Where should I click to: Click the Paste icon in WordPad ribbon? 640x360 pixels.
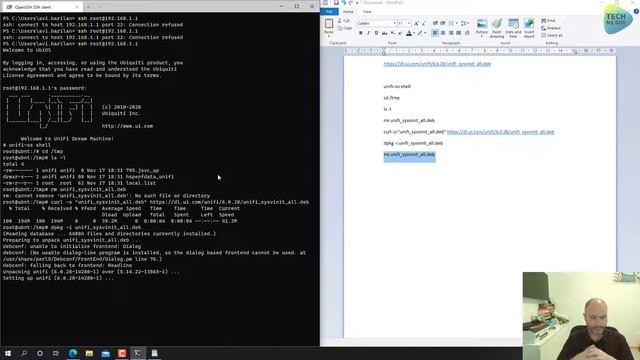pos(329,23)
